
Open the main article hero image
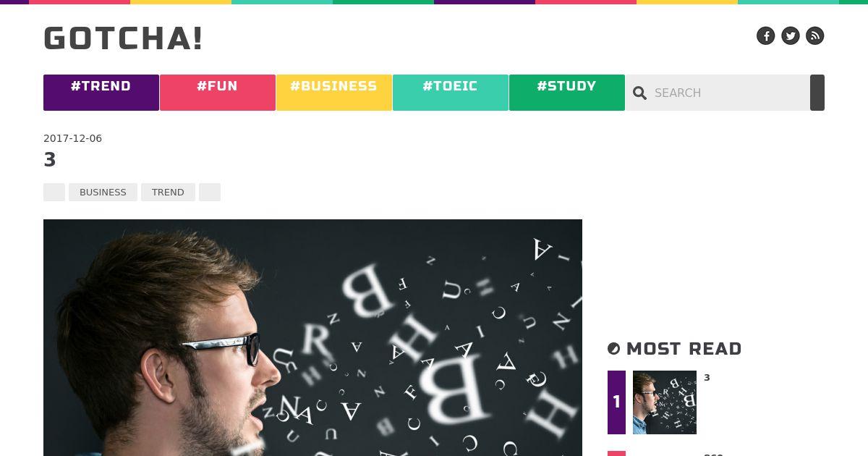[x=312, y=337]
